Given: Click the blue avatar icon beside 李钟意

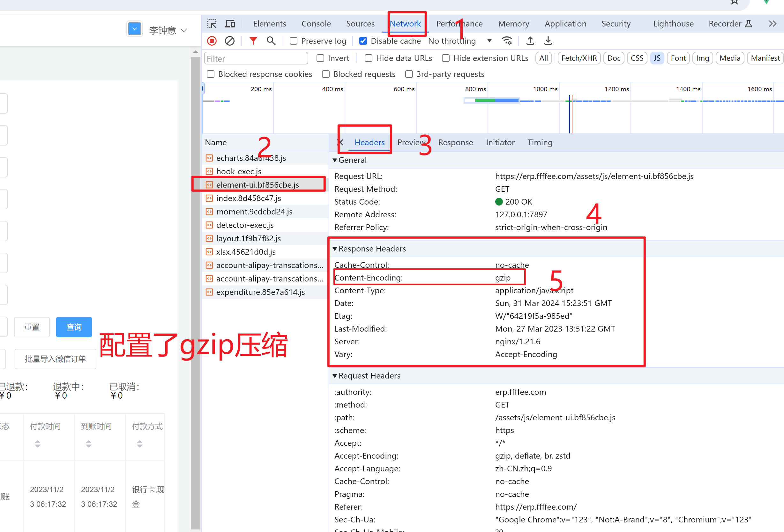Looking at the screenshot, I should pos(135,29).
